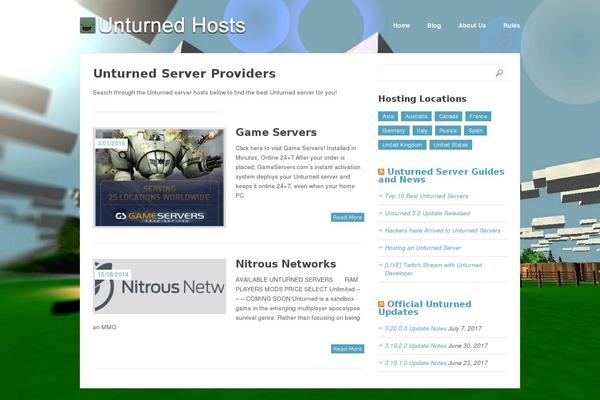This screenshot has height=400, width=600.
Task: Click the Game Servers heading link
Action: (x=276, y=132)
